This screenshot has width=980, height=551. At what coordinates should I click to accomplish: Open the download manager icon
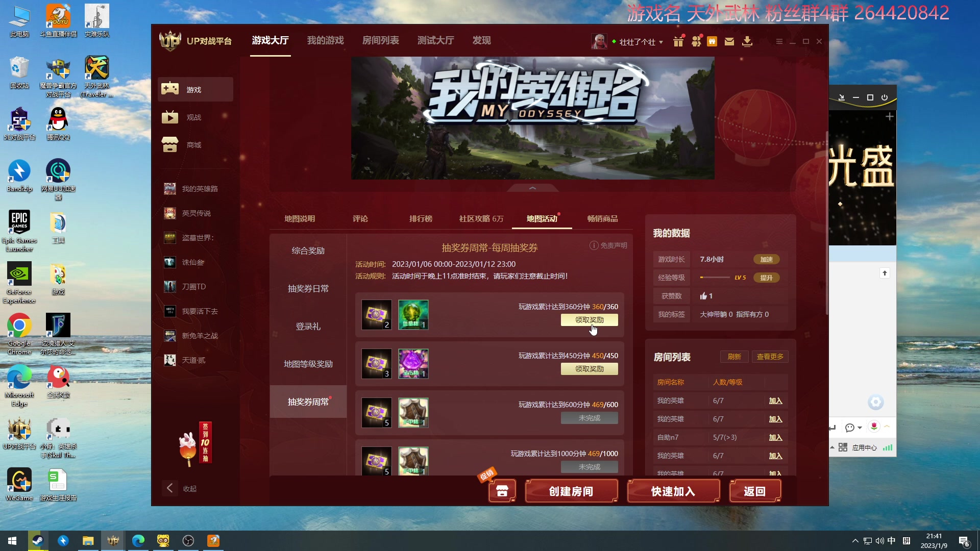[747, 41]
